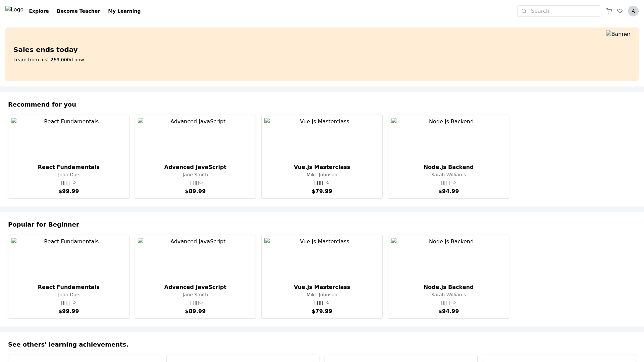Viewport: 644px width, 362px height.
Task: Open My Learning menu item
Action: (x=124, y=11)
